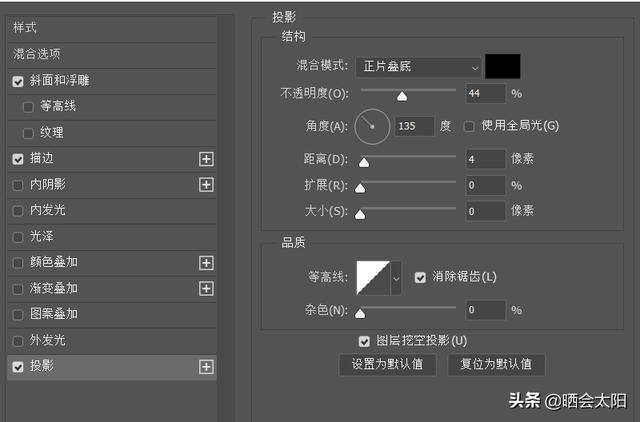Screen dimensions: 640x422
Task: Enable the 等高线 sub-option checkbox
Action: click(x=28, y=107)
